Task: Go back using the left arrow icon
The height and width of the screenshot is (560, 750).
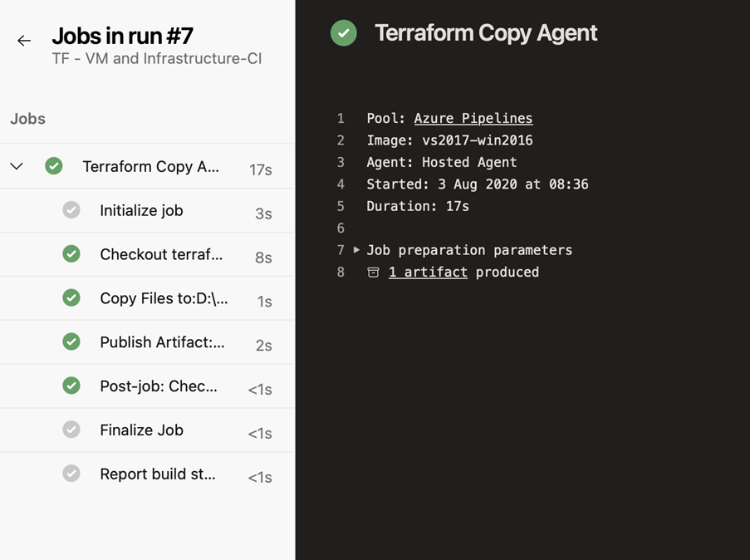Action: 24,41
